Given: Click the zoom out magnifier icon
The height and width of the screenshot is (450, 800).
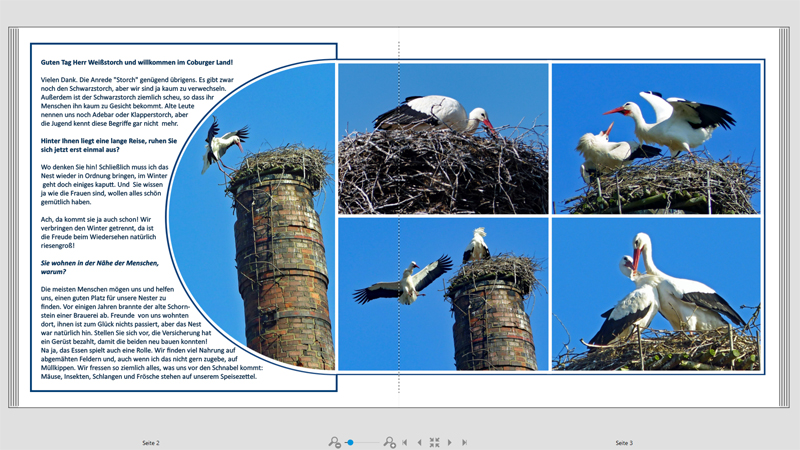Looking at the screenshot, I should click(334, 442).
